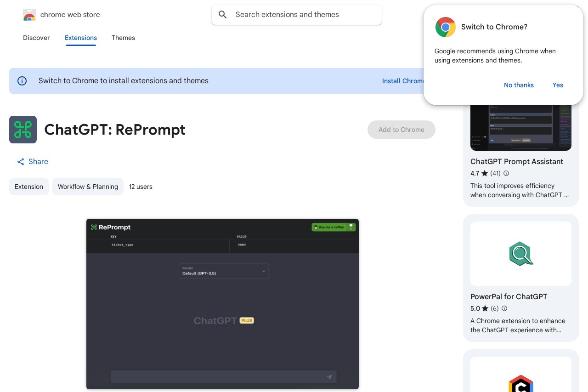Click the RePrompt extension logo icon

click(23, 130)
